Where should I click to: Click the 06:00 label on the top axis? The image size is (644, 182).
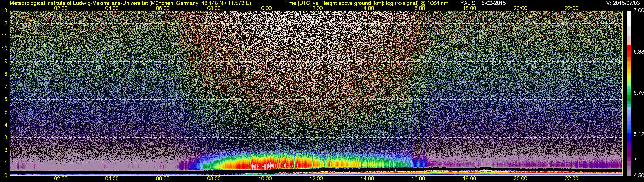pos(163,8)
